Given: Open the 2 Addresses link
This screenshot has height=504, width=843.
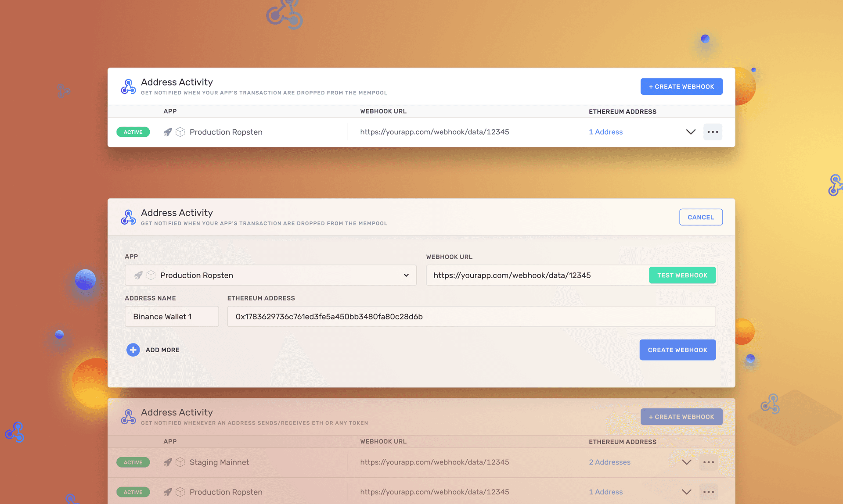Looking at the screenshot, I should pos(609,462).
